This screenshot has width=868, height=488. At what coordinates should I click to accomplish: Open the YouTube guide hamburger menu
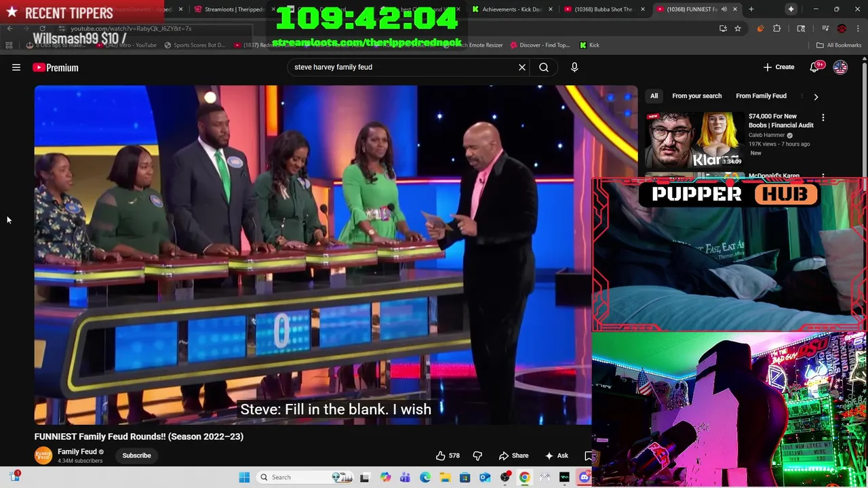[16, 67]
